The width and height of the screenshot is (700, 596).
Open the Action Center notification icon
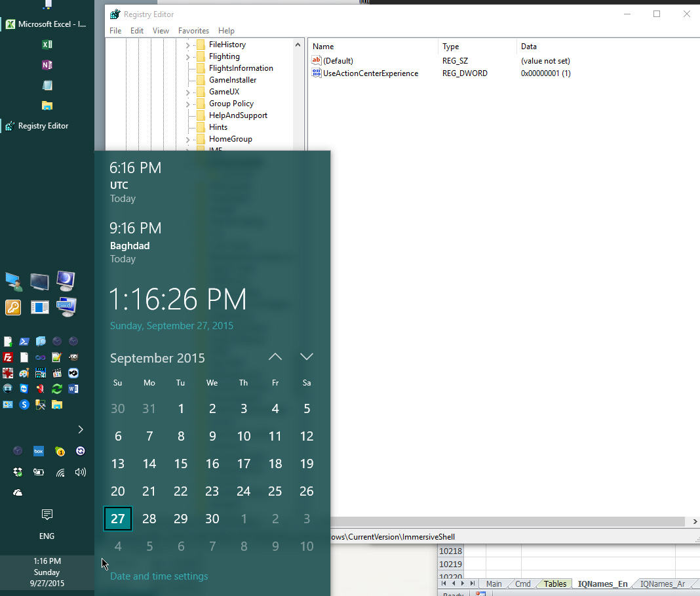pos(47,514)
